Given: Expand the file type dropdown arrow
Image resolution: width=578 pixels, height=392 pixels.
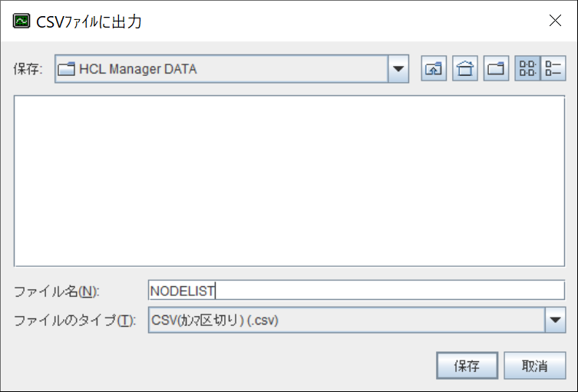Looking at the screenshot, I should point(555,320).
